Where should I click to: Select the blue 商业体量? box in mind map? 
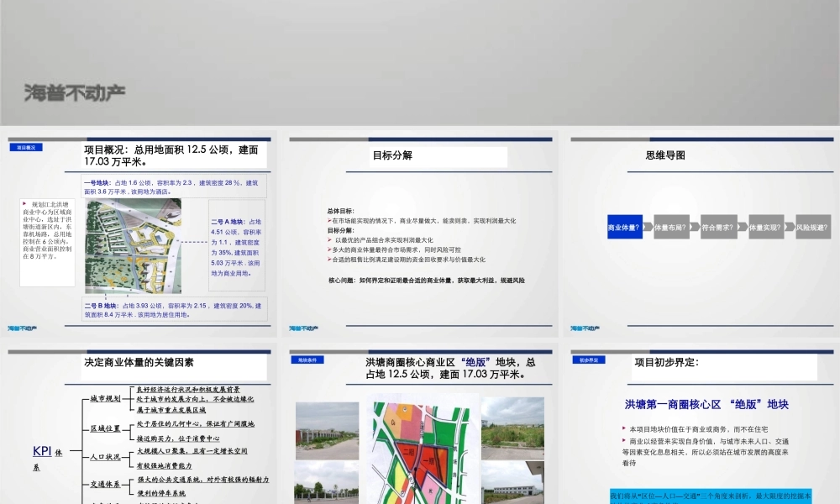pos(625,227)
